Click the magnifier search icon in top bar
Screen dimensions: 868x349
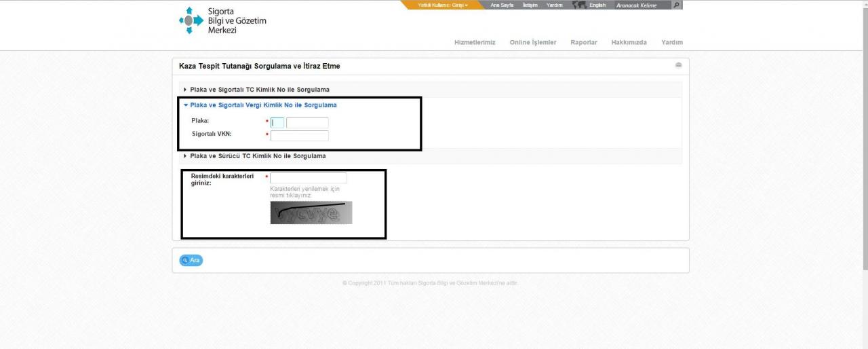pyautogui.click(x=676, y=5)
